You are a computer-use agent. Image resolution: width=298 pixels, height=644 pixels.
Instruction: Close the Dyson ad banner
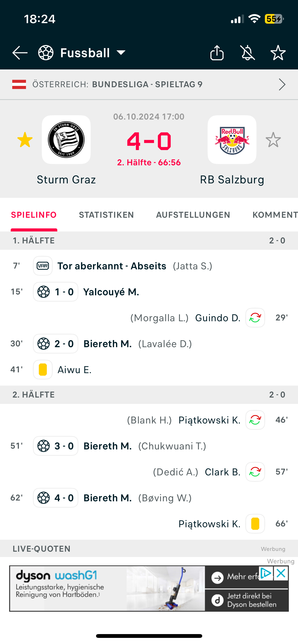tap(281, 574)
